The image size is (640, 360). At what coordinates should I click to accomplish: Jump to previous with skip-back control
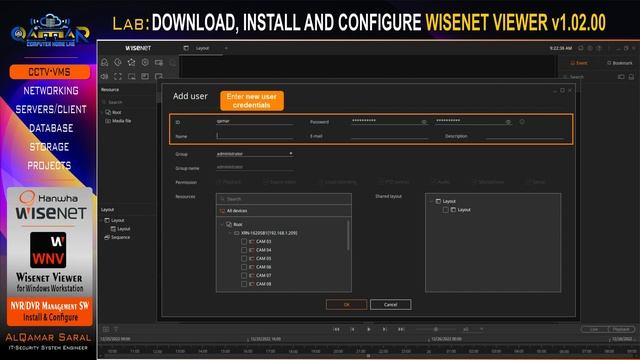pyautogui.click(x=336, y=329)
